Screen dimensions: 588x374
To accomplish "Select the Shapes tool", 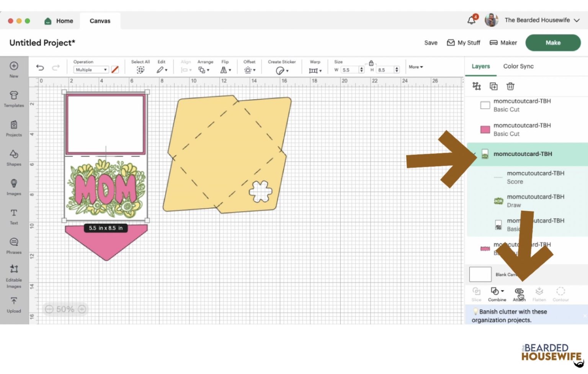I will coord(14,157).
